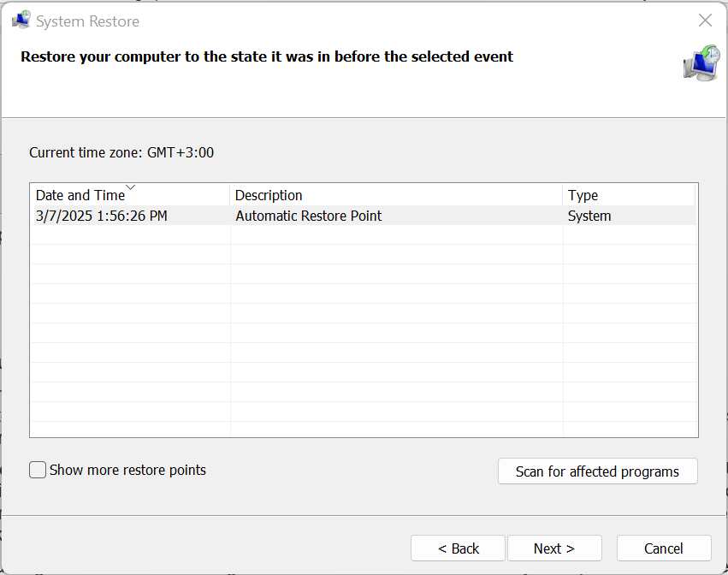Viewport: 728px width, 575px height.
Task: Click the 'Restore your computer' heading text
Action: [x=267, y=57]
